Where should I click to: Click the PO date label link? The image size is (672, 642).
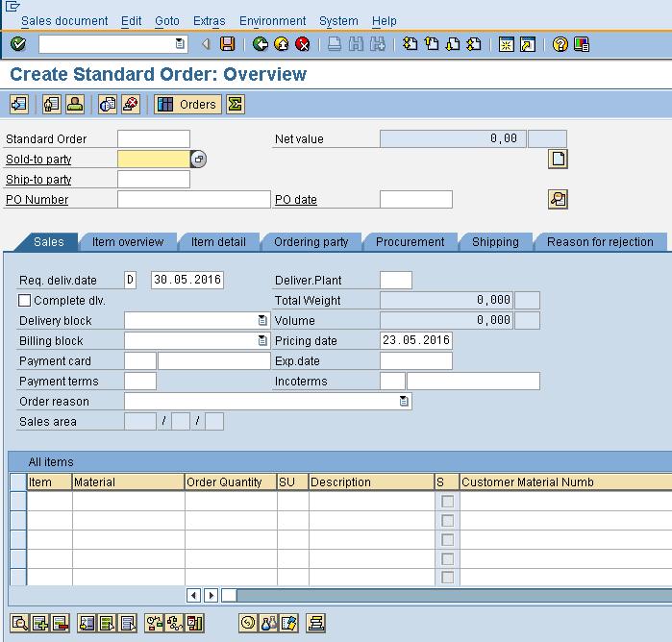click(296, 199)
